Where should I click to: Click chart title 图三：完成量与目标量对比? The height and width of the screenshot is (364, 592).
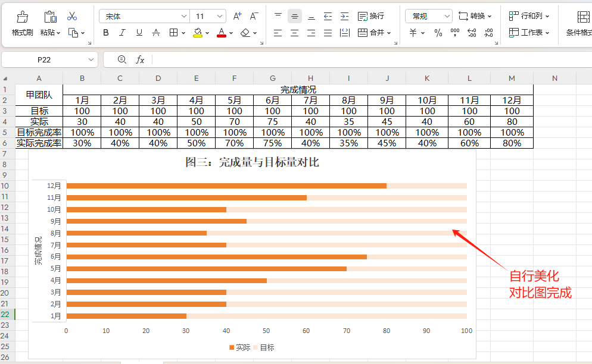(x=252, y=162)
